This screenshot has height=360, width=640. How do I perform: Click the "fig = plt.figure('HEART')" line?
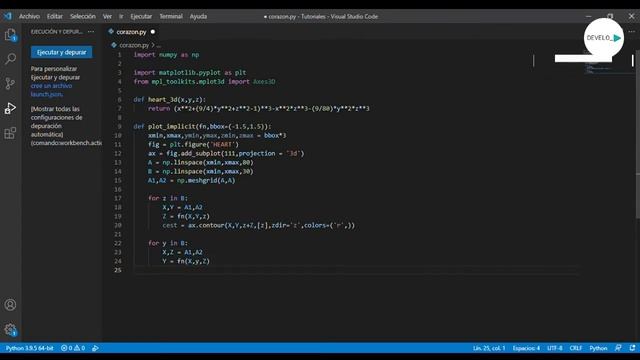[x=193, y=144]
